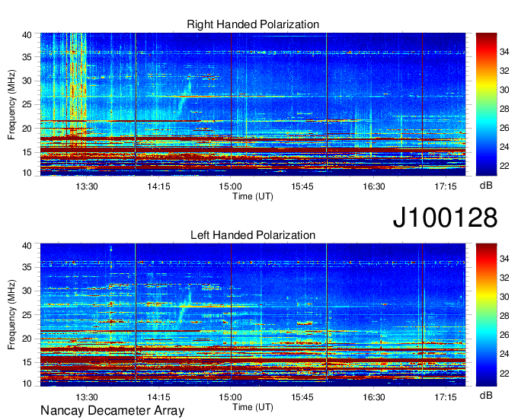Select the large 'J100128' observation label
Viewport: 518px width, 420px height.
[x=445, y=217]
